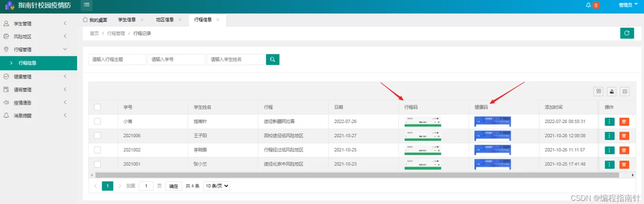
Task: Open the 健康码 thumbnail for 张小兰
Action: 493,164
